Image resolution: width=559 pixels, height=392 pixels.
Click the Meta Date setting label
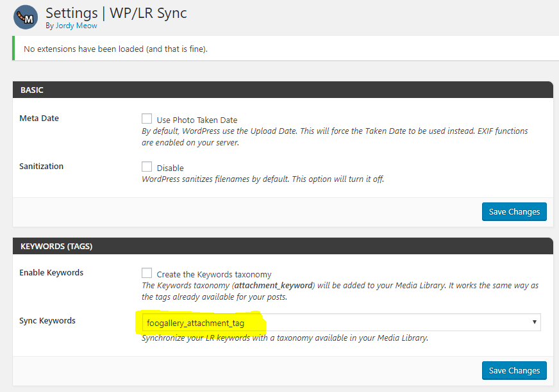[x=39, y=118]
